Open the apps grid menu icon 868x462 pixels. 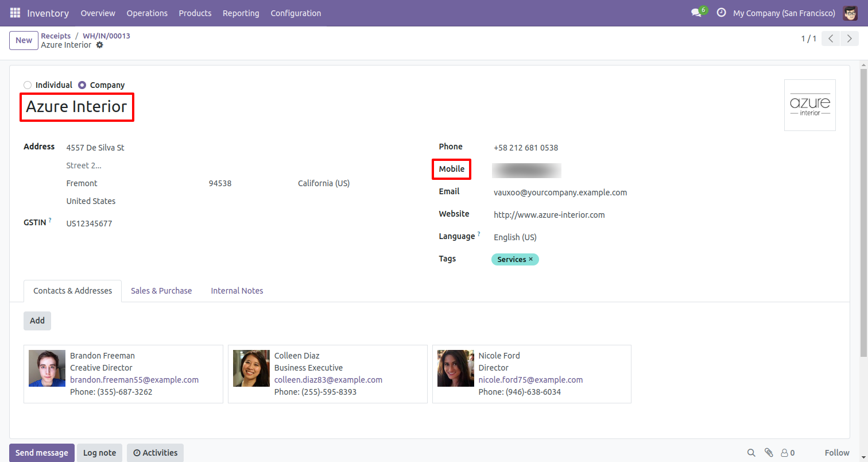[15, 13]
